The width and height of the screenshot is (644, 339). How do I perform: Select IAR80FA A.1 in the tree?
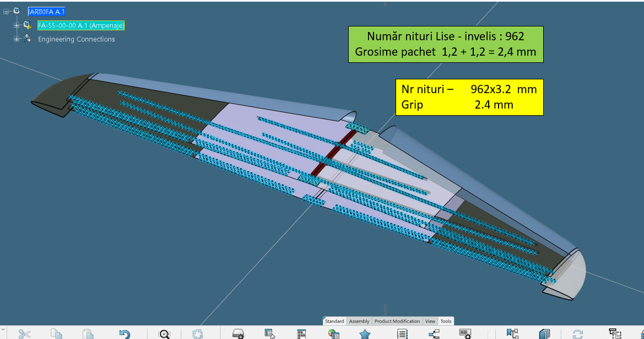(x=46, y=12)
